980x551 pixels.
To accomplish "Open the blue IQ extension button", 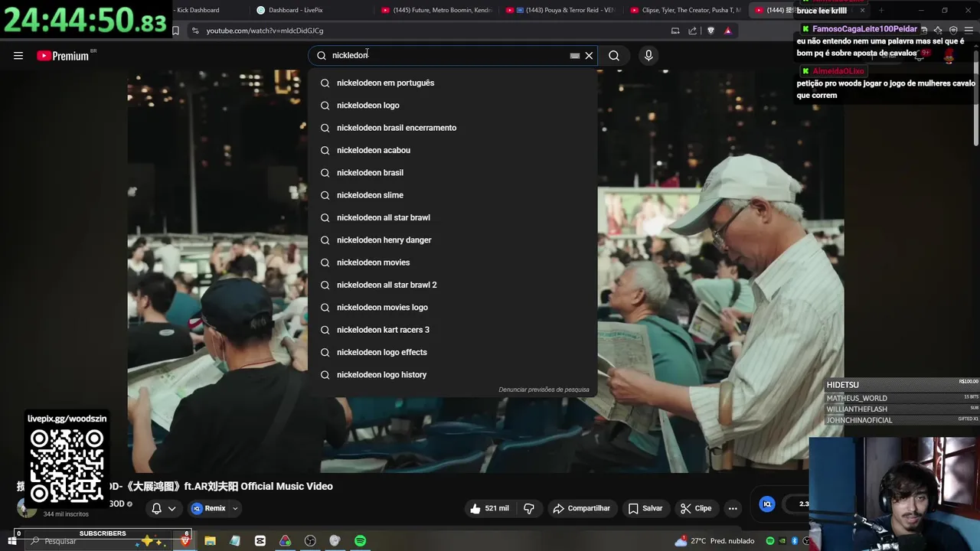I will (x=767, y=504).
